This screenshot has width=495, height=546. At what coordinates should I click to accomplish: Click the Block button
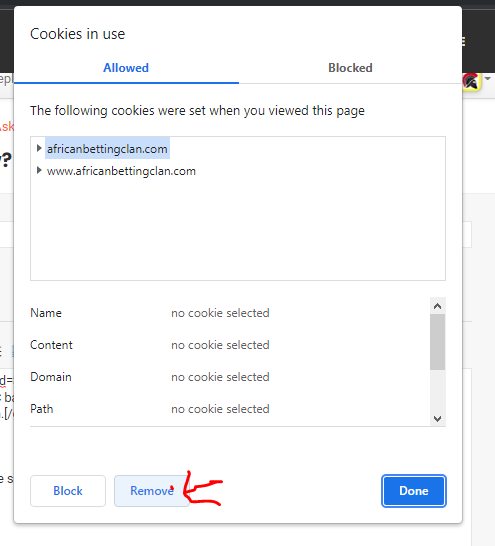click(x=68, y=491)
